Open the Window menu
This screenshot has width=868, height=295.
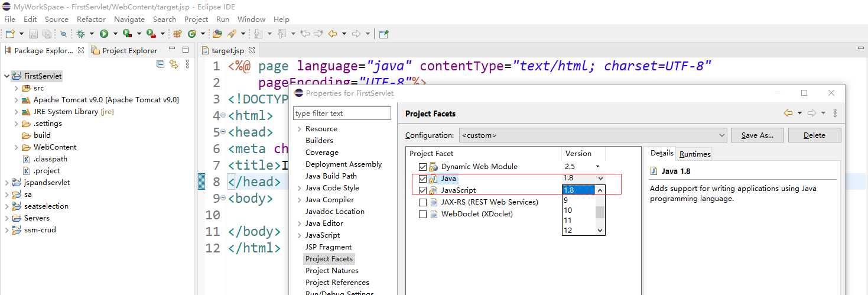pyautogui.click(x=251, y=19)
